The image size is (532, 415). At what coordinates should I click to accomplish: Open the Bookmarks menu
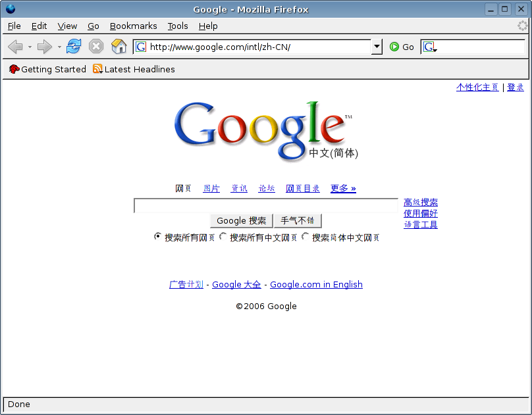point(134,26)
